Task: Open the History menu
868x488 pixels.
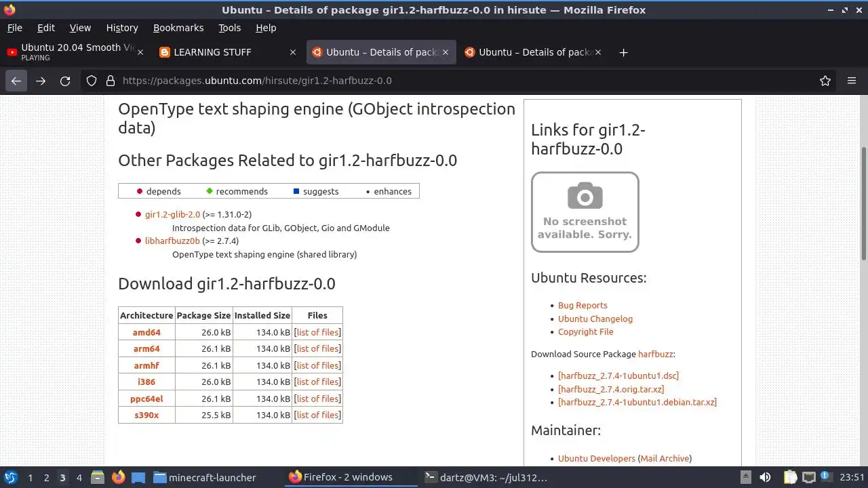Action: point(122,28)
